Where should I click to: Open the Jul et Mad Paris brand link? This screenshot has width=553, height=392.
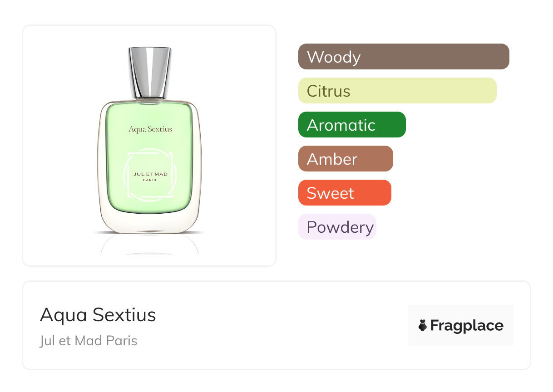pos(89,341)
